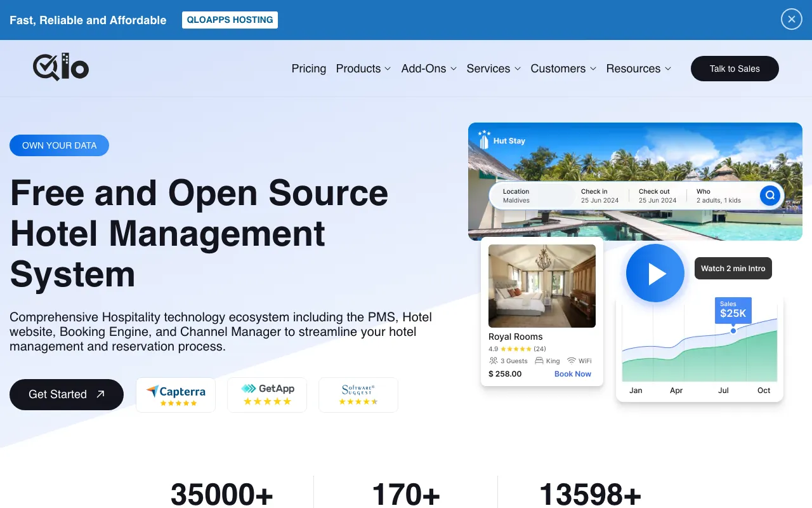The image size is (812, 508).
Task: Click the OWN YOUR DATA badge
Action: pyautogui.click(x=60, y=145)
